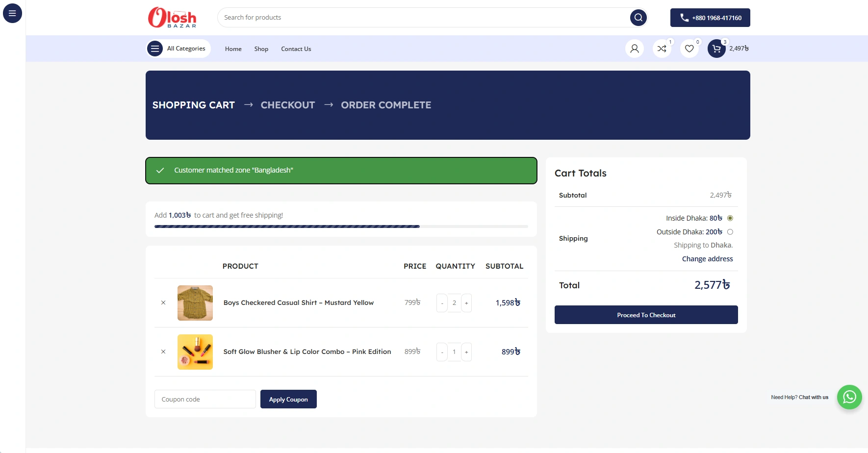Screen dimensions: 868x453
Task: Open the user account icon
Action: [634, 49]
